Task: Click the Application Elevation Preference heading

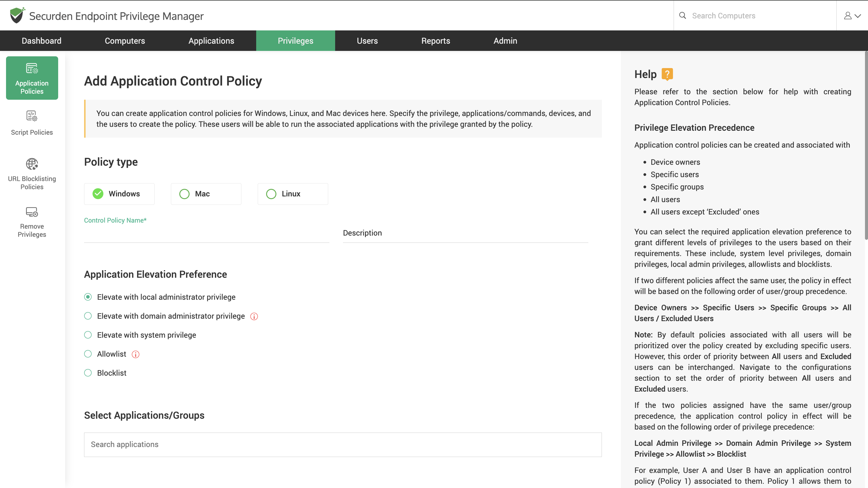Action: coord(155,274)
